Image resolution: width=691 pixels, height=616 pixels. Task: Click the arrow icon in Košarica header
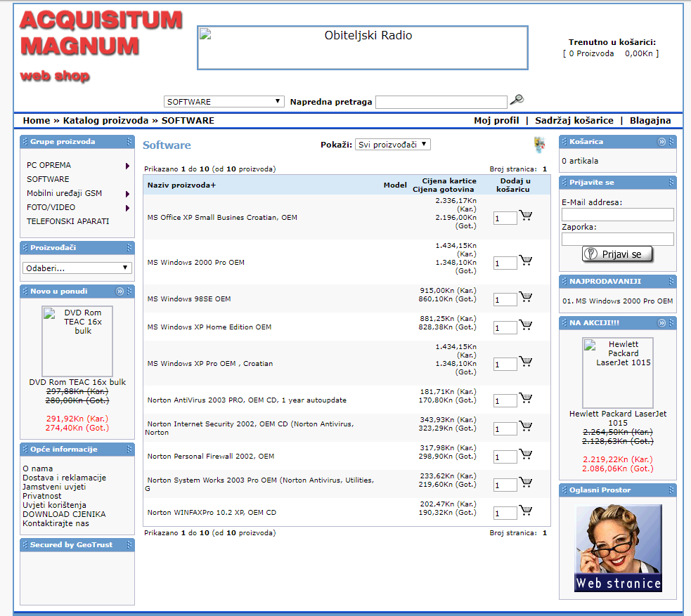(x=661, y=142)
